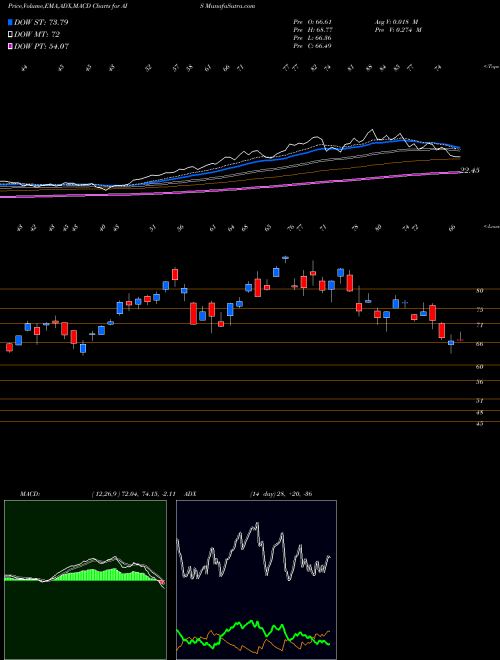Click the ADX indicator chart panel

256,580
